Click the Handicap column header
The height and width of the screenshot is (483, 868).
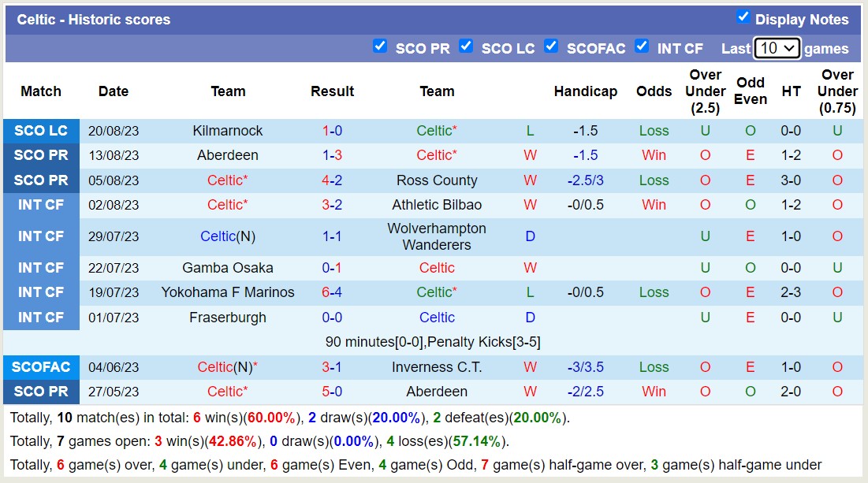click(x=586, y=91)
